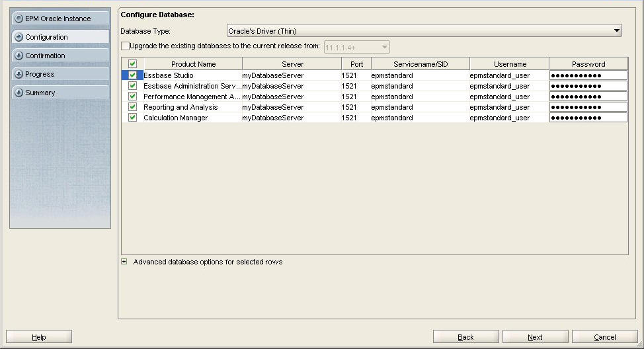Screen dimensions: 644x349
Task: Click the Username column header
Action: tap(510, 64)
